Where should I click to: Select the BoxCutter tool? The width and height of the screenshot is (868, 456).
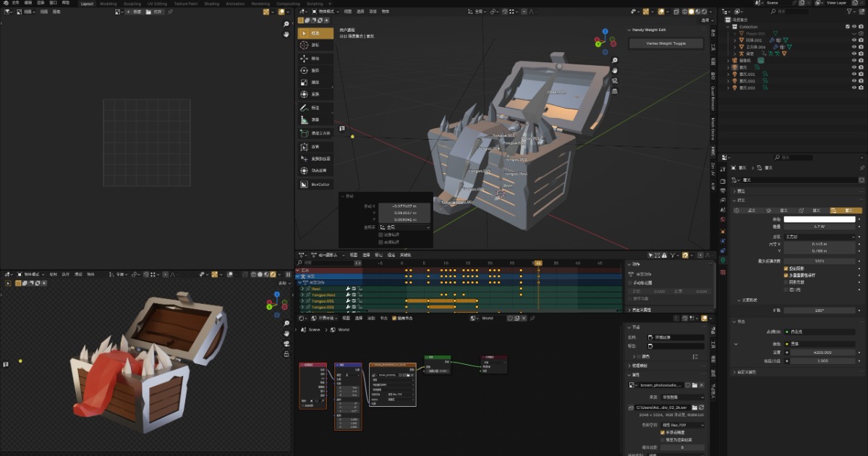click(x=315, y=185)
